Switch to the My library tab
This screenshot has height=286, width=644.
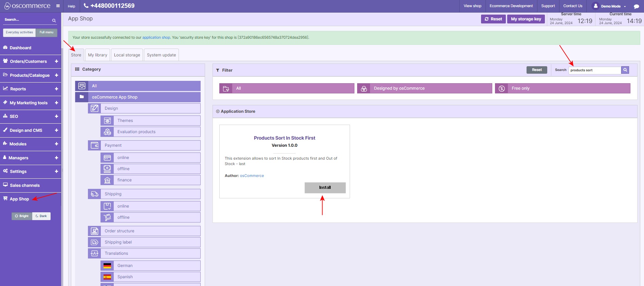pyautogui.click(x=97, y=55)
